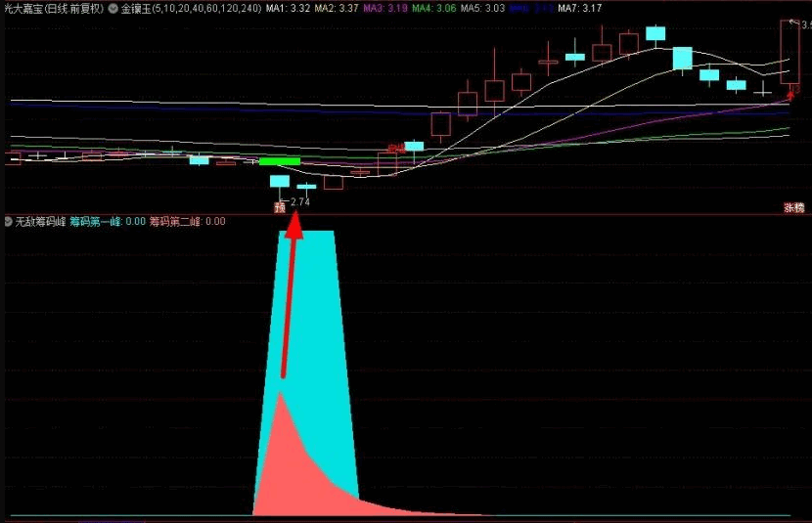Image resolution: width=812 pixels, height=523 pixels.
Task: Select the largest cyan candle near the peak
Action: coord(683,58)
